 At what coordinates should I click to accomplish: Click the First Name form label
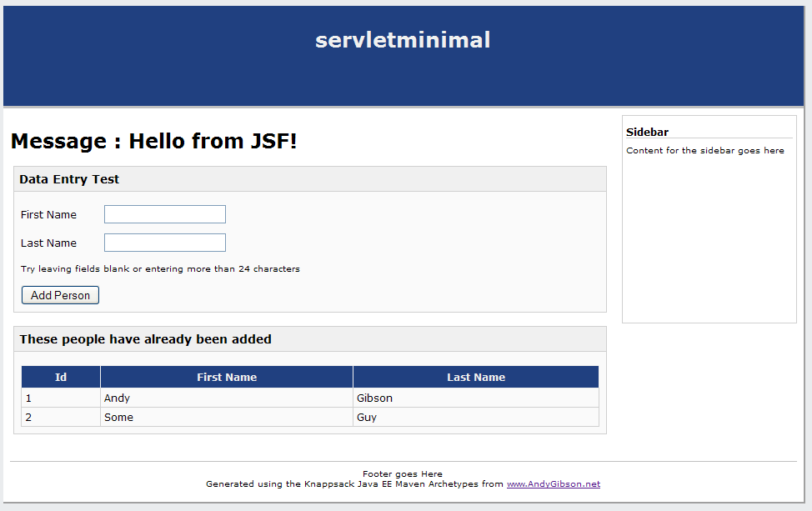[48, 214]
